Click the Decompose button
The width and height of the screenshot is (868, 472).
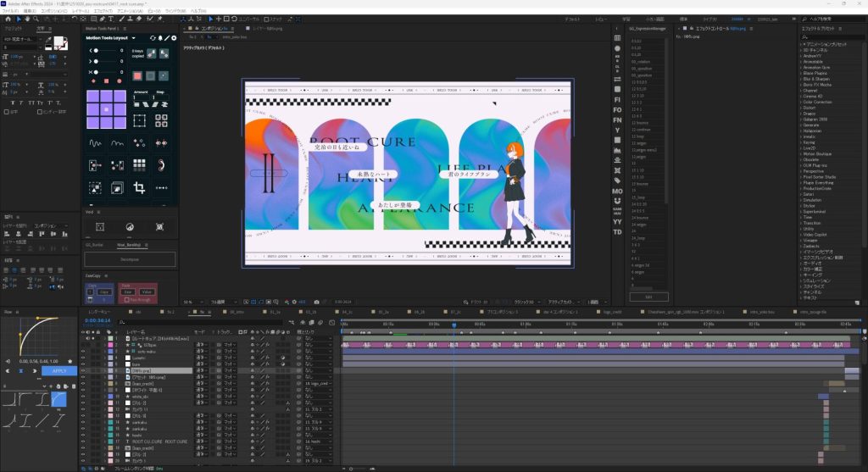pyautogui.click(x=130, y=259)
